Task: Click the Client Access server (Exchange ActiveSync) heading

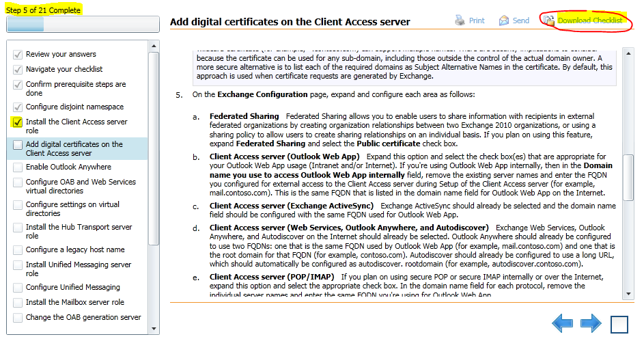Action: click(292, 206)
